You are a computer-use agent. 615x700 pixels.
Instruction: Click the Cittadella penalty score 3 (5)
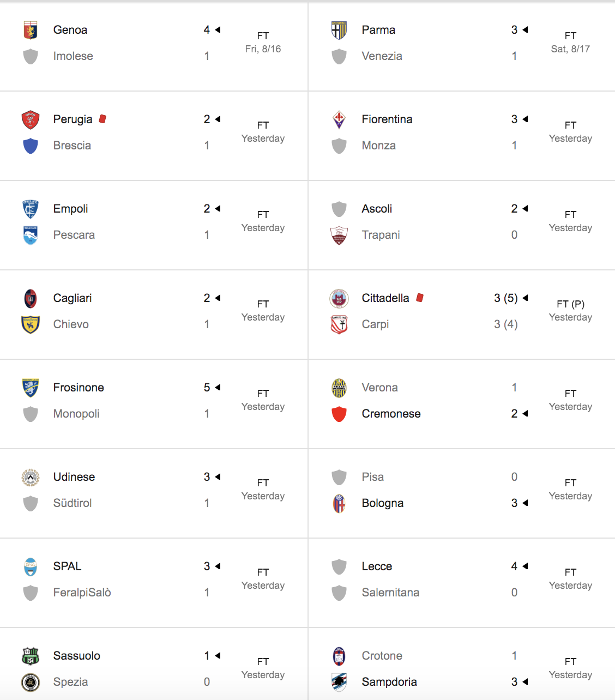tap(506, 298)
